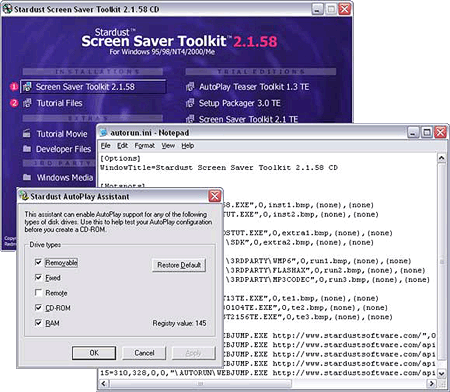
Task: Click folder icon beside Windows Media
Action: click(x=27, y=177)
